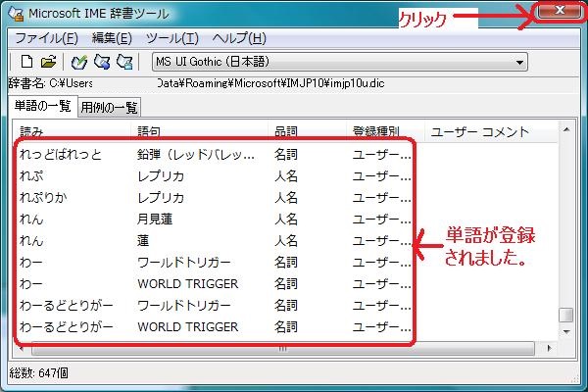Click 名詞 in the れっどばれっと row
The height and width of the screenshot is (392, 588).
[x=286, y=155]
